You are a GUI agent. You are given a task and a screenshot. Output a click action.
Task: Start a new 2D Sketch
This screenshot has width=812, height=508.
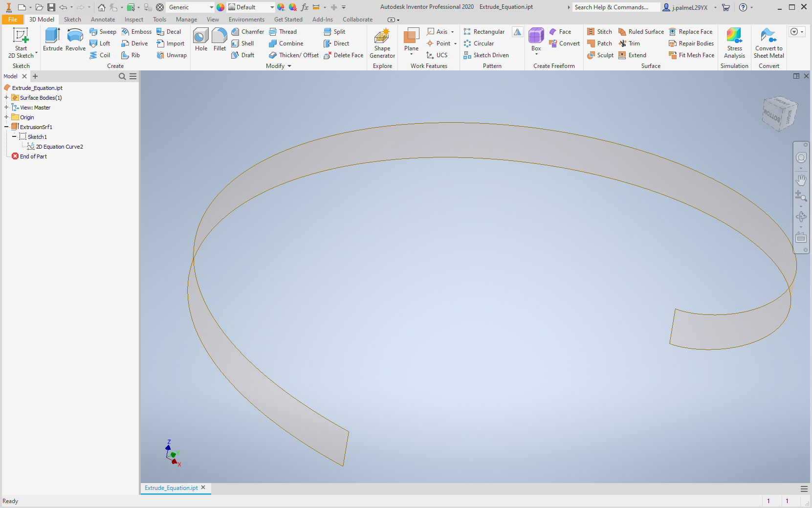coord(21,43)
